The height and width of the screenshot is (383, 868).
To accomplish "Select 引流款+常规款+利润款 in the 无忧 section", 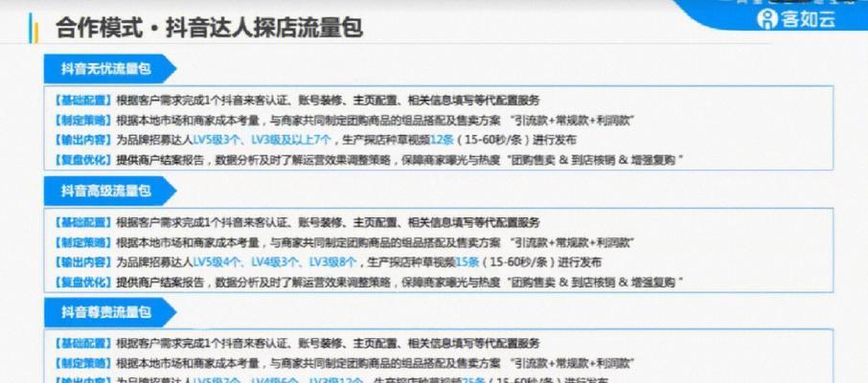I will point(573,121).
